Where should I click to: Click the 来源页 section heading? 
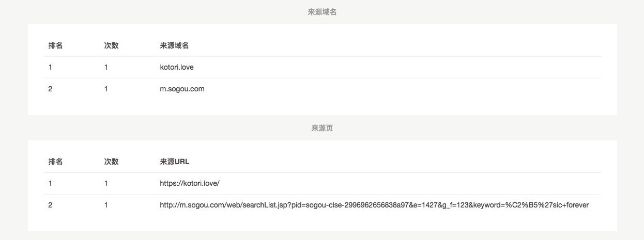click(322, 128)
